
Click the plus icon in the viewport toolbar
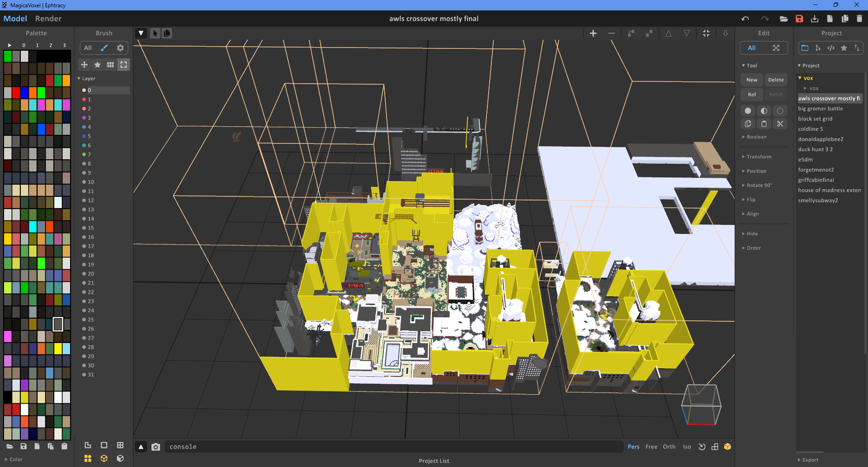click(593, 33)
